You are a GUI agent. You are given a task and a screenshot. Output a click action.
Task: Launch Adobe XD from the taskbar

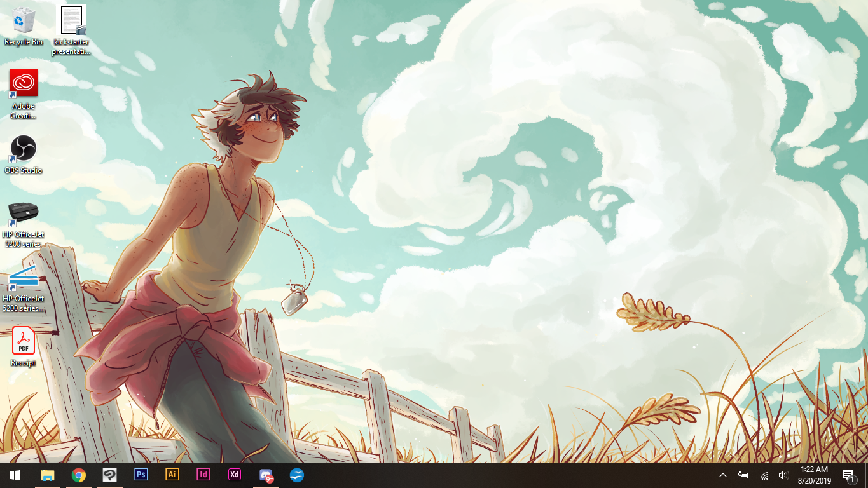coord(235,475)
